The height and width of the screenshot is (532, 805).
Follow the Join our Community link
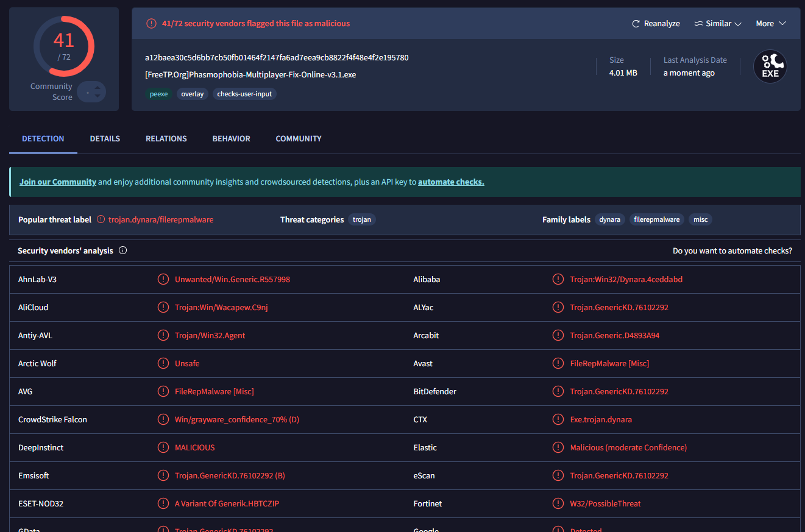click(58, 182)
